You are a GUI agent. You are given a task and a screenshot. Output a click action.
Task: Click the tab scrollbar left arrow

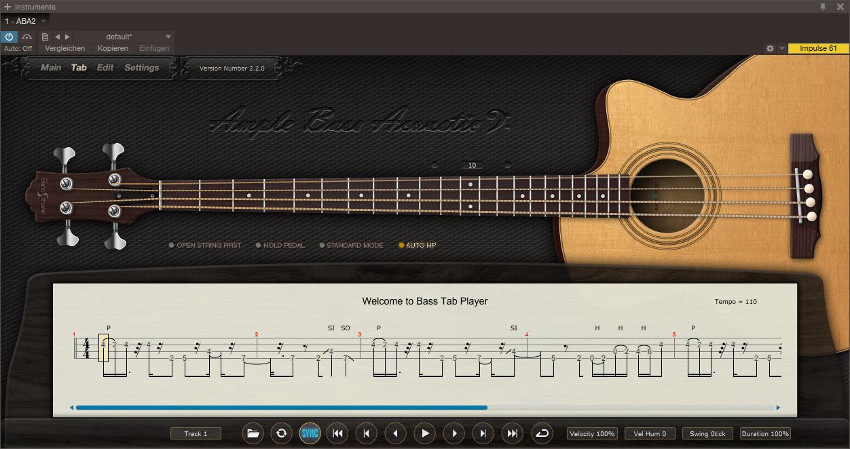click(72, 408)
